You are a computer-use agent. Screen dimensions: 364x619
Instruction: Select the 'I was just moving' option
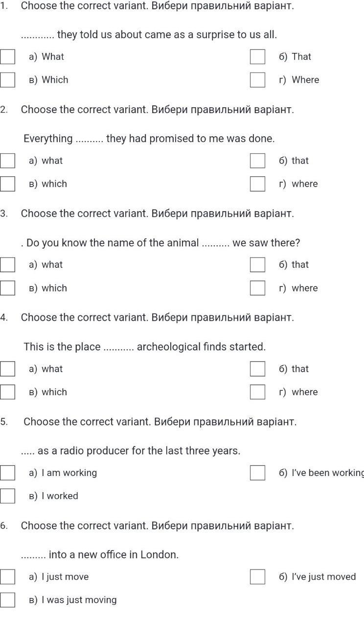[7, 600]
